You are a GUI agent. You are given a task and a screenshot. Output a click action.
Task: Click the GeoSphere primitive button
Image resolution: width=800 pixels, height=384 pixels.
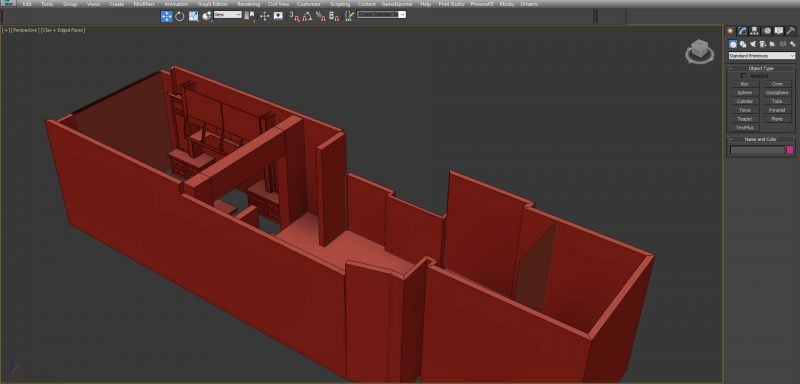tap(777, 93)
